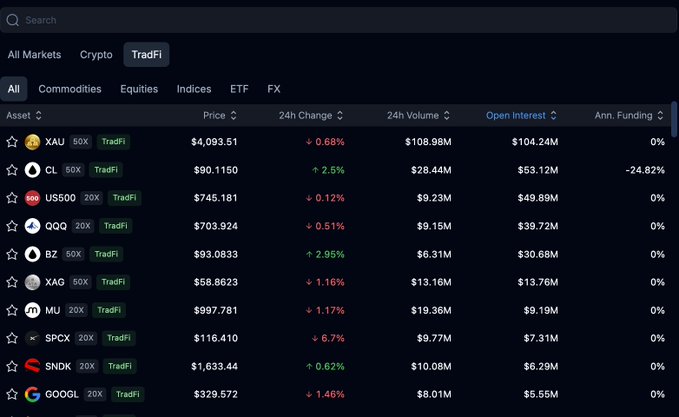Click SNDK price $1,633.44
The width and height of the screenshot is (679, 417).
[214, 366]
